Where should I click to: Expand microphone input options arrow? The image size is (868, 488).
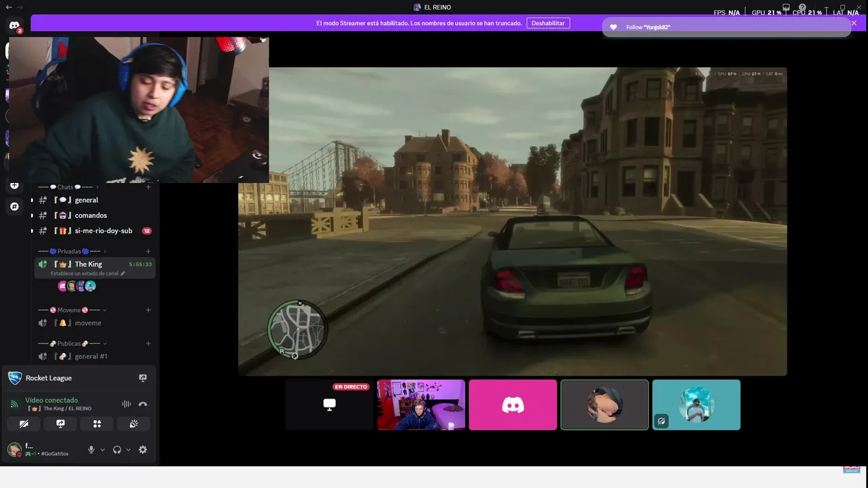pos(103,449)
